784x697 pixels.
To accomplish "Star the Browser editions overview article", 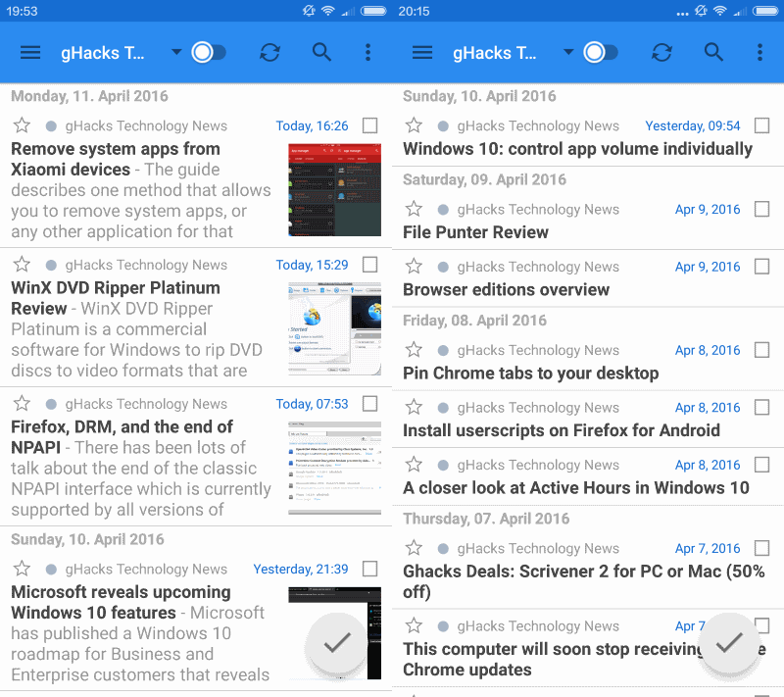I will click(x=414, y=266).
